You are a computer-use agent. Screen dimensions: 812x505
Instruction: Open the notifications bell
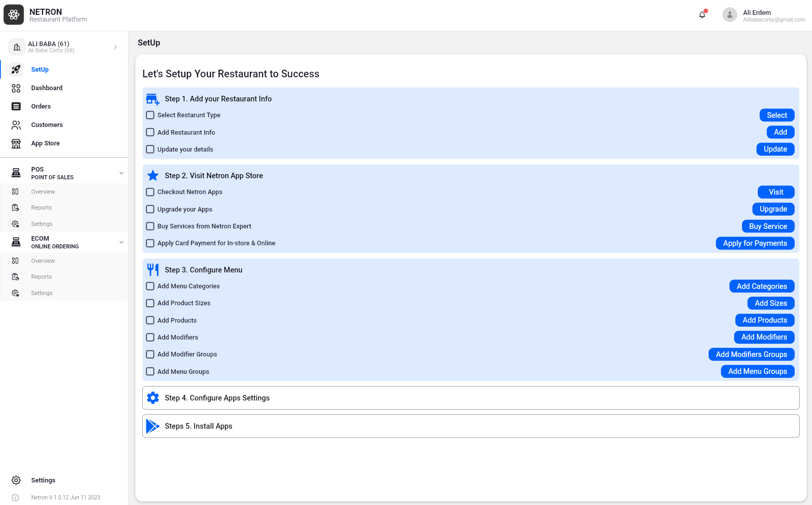coord(702,14)
